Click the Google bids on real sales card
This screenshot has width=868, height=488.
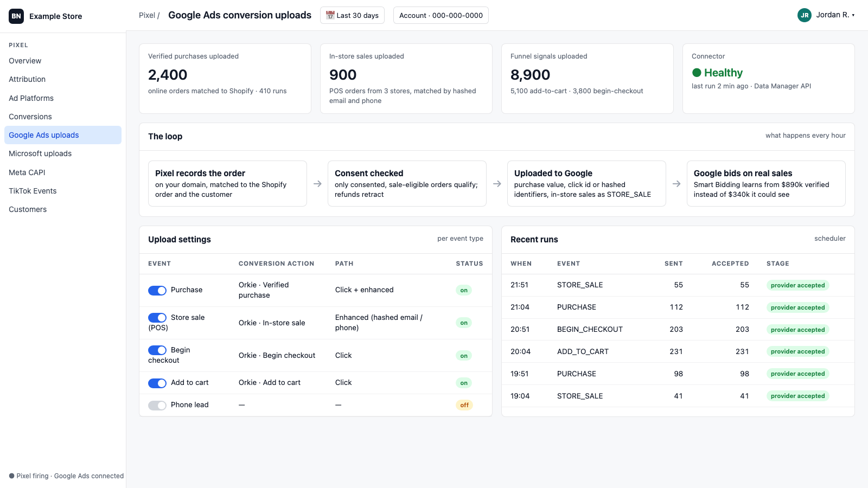click(x=766, y=183)
